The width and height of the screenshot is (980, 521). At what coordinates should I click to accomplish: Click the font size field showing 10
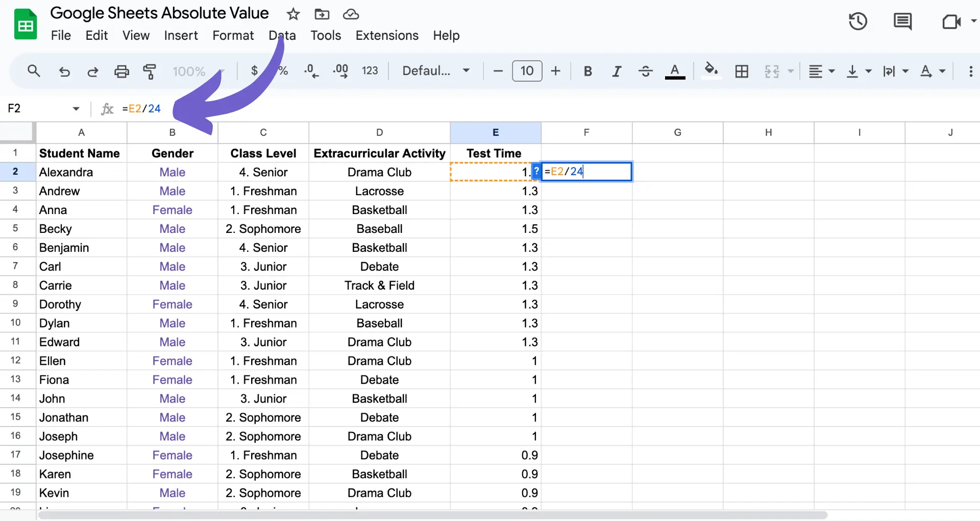(527, 70)
